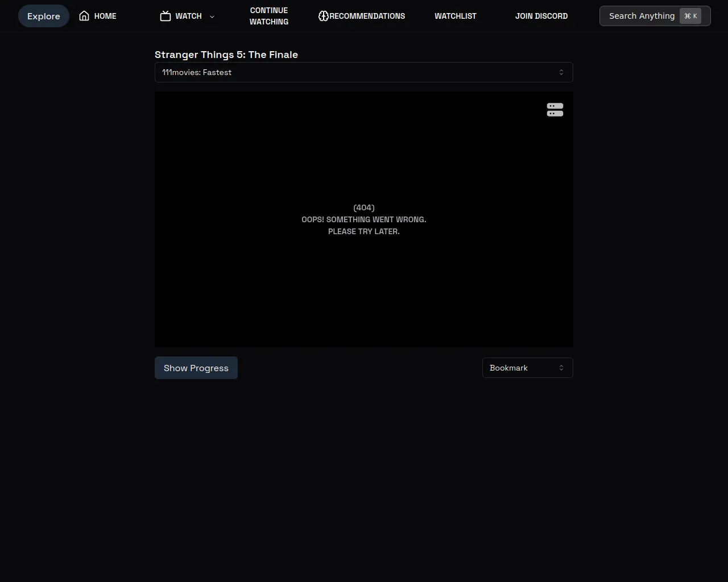Click the Explore button
The image size is (728, 582).
44,16
